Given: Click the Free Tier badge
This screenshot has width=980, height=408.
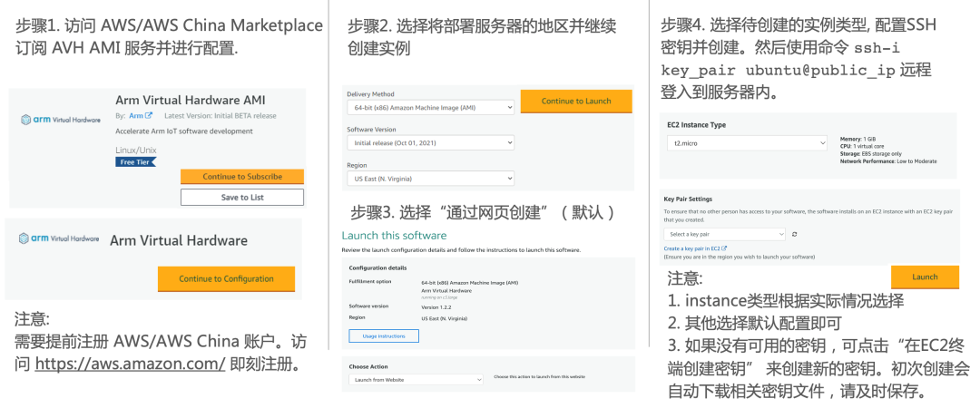Looking at the screenshot, I should tap(135, 161).
